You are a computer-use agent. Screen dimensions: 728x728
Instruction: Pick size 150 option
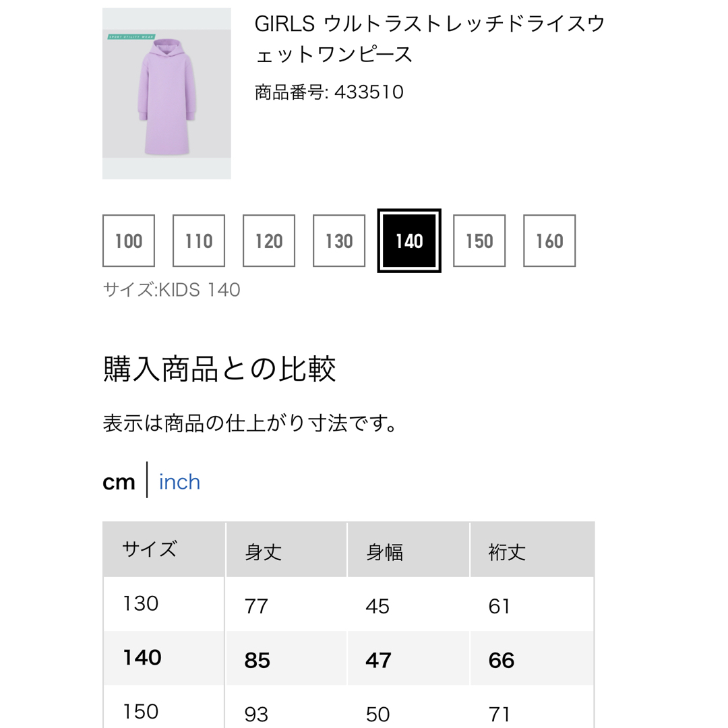[479, 241]
